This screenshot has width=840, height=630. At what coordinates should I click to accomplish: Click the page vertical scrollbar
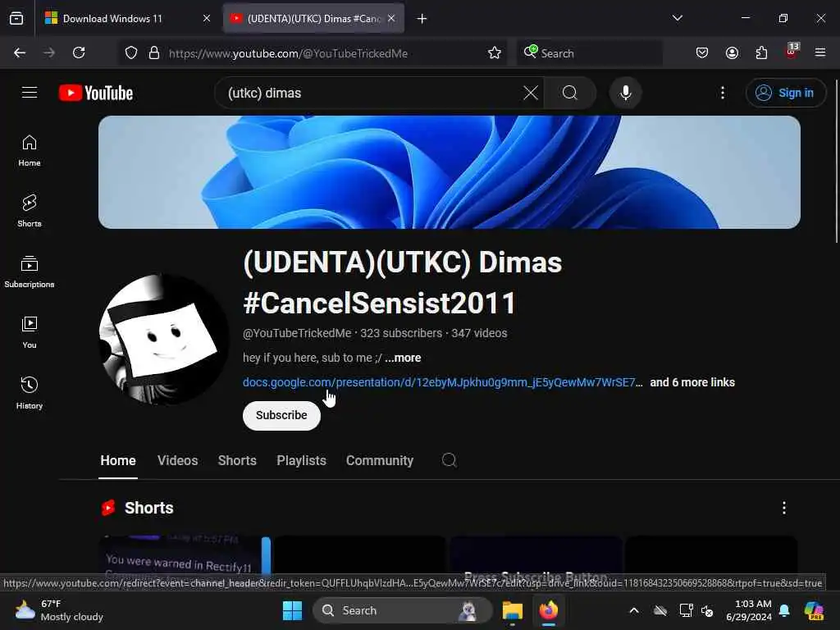tap(836, 161)
